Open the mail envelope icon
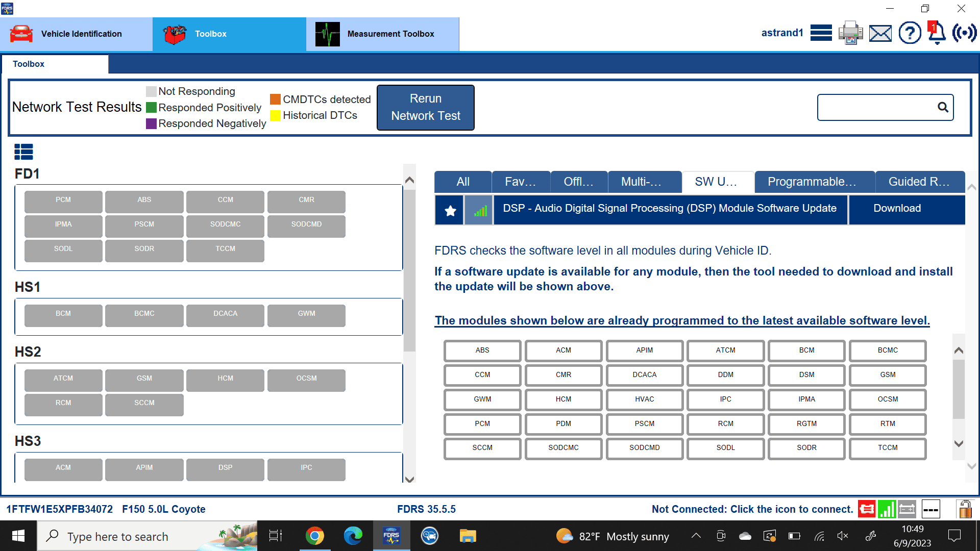 (880, 34)
